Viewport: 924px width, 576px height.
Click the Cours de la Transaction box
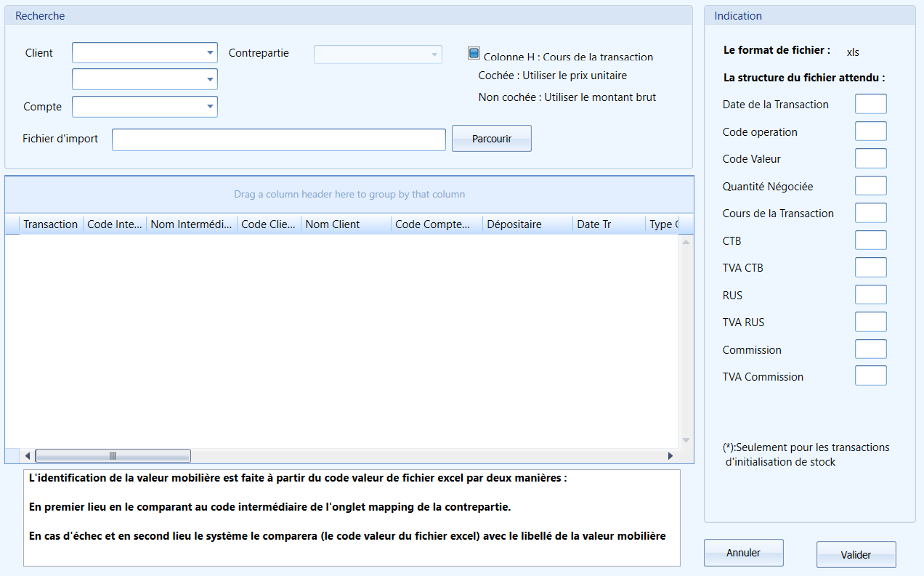[871, 213]
